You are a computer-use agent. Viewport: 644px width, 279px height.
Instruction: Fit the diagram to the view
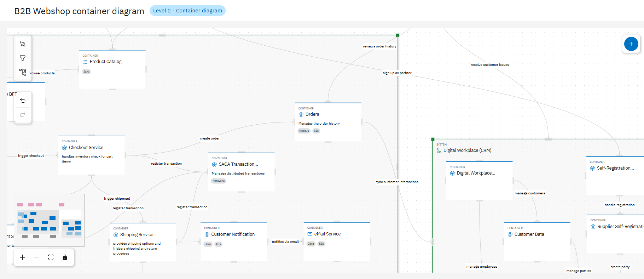click(51, 257)
